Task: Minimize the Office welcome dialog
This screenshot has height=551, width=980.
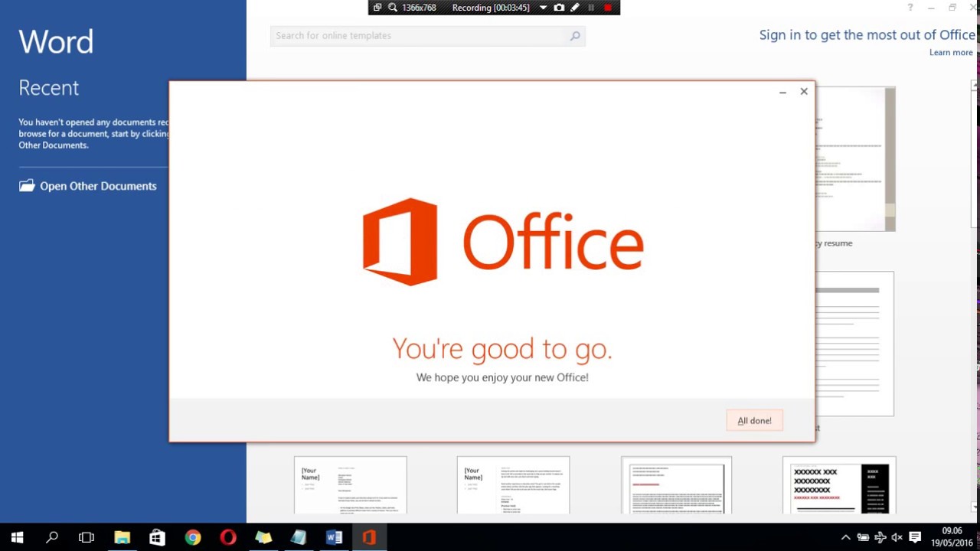Action: click(782, 92)
